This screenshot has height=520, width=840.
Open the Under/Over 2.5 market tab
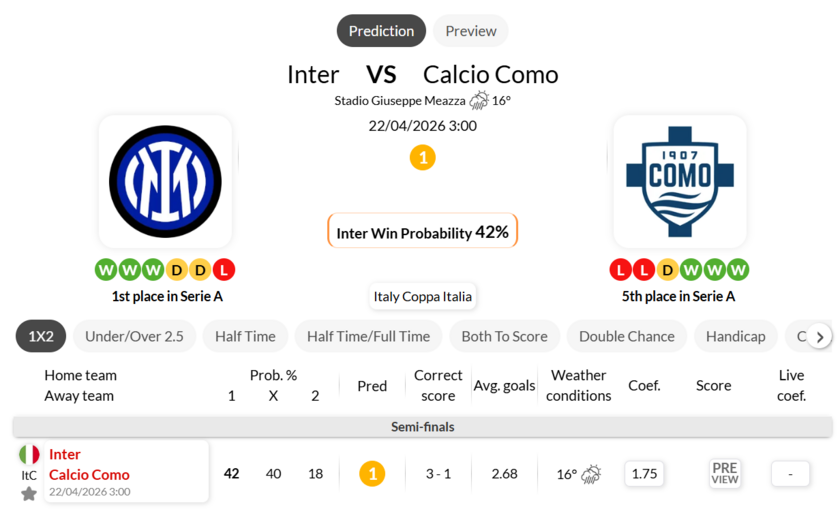click(x=134, y=336)
